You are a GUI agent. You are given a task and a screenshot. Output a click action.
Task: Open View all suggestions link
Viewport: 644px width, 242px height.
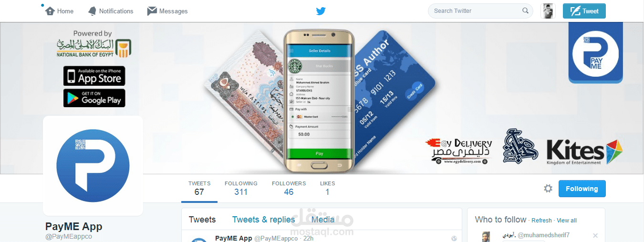(x=567, y=221)
